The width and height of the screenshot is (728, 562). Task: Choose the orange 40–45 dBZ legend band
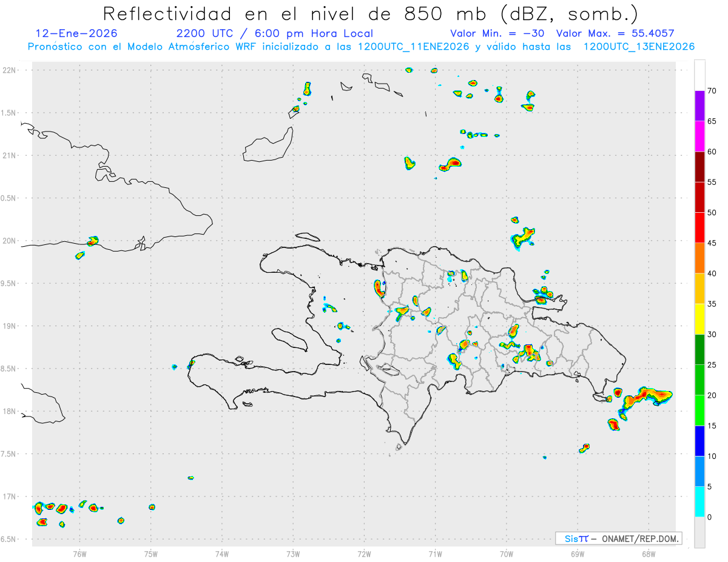699,258
